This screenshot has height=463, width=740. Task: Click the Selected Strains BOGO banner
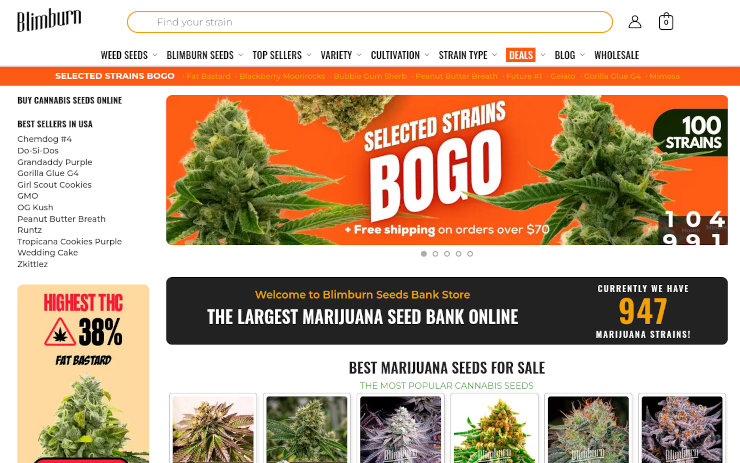tap(447, 170)
